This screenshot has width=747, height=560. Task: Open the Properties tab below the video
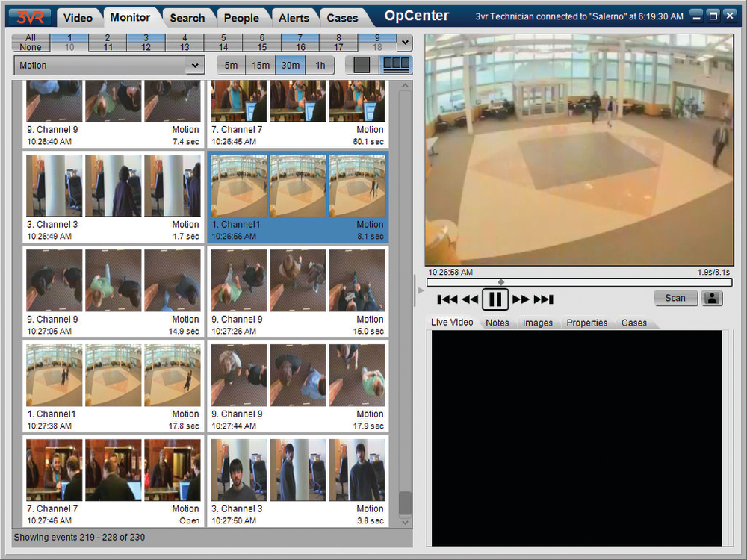[x=587, y=323]
